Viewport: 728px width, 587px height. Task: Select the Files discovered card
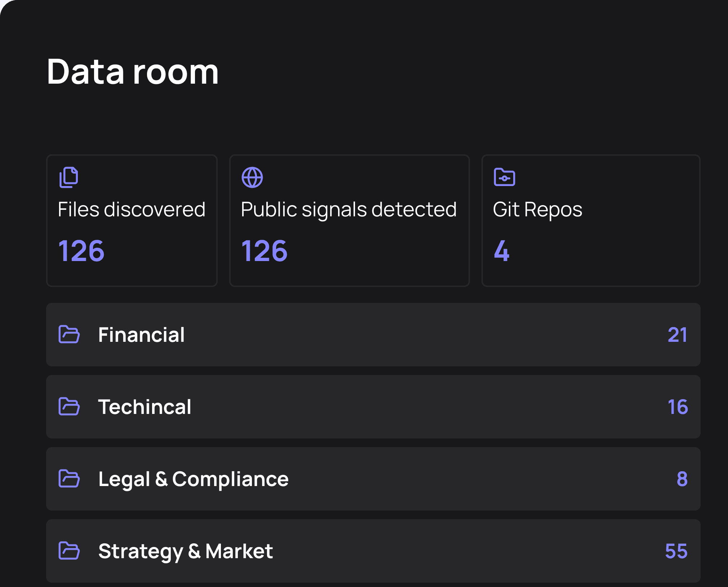point(132,220)
